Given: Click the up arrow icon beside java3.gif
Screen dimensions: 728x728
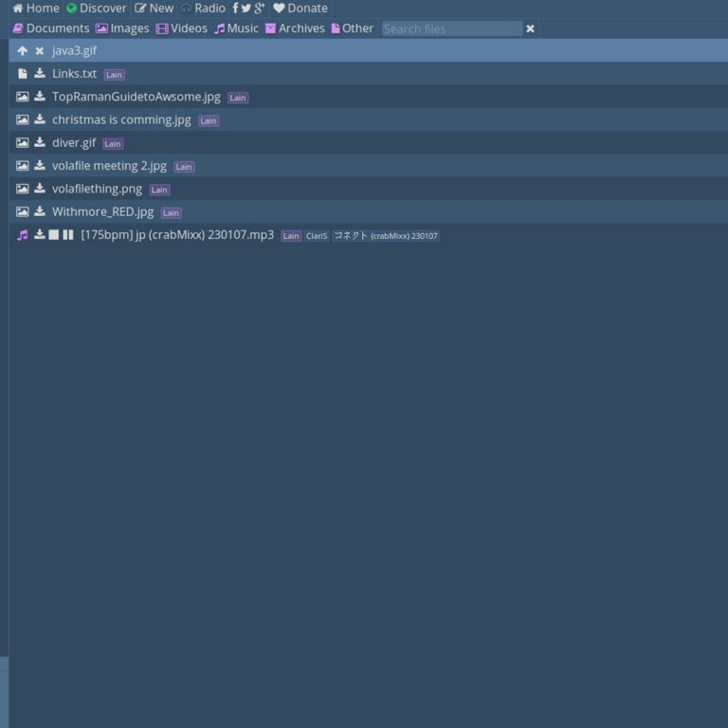Looking at the screenshot, I should click(x=23, y=51).
